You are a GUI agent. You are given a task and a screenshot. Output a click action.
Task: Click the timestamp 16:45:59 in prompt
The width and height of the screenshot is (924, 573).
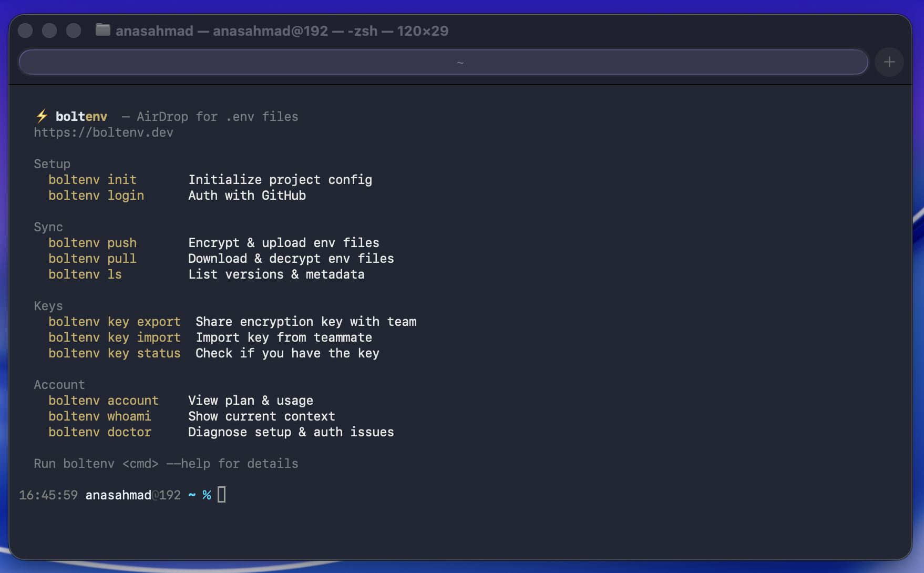click(48, 495)
